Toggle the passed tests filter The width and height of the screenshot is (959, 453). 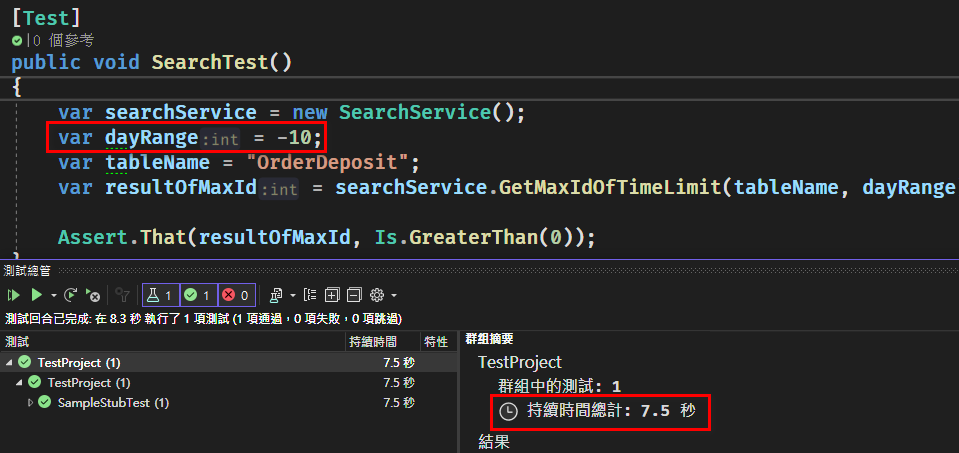196,295
